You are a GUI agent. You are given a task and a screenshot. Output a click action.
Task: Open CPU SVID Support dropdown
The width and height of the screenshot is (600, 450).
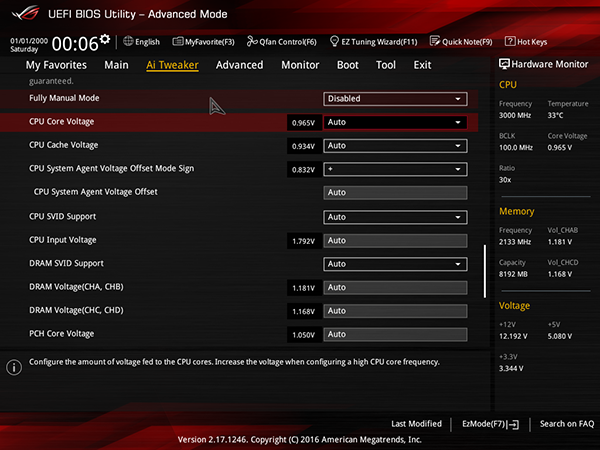[395, 217]
